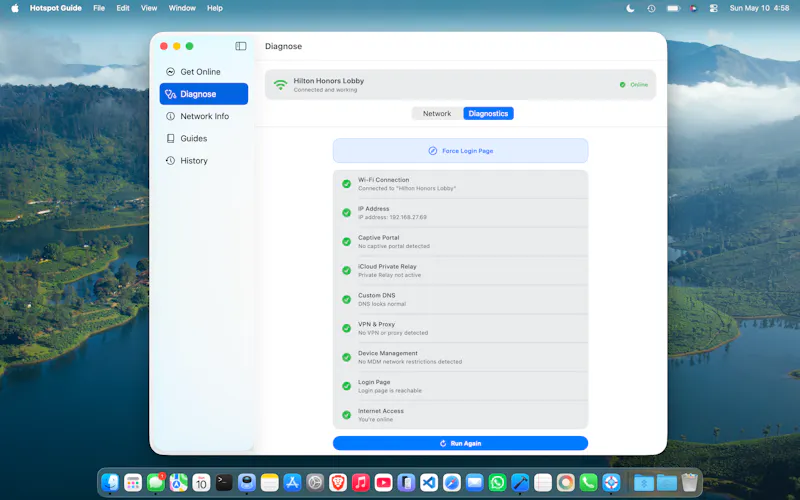Click the Captive Portal check mark

346,241
